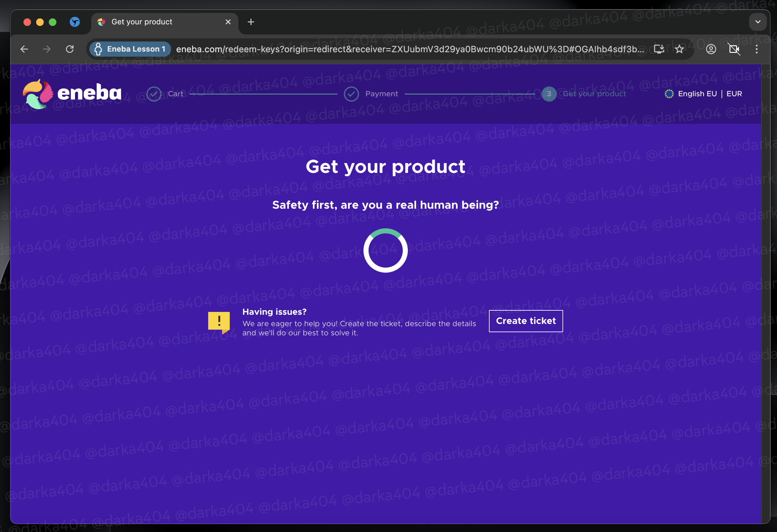Viewport: 777px width, 532px height.
Task: Click the yellow window minimize button
Action: click(x=40, y=22)
